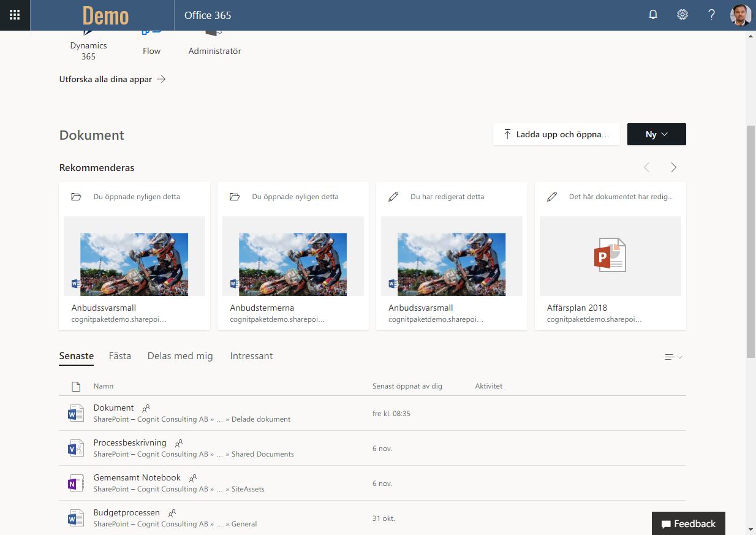Click the OneNote icon for Gemensamt Notebook

tap(75, 483)
